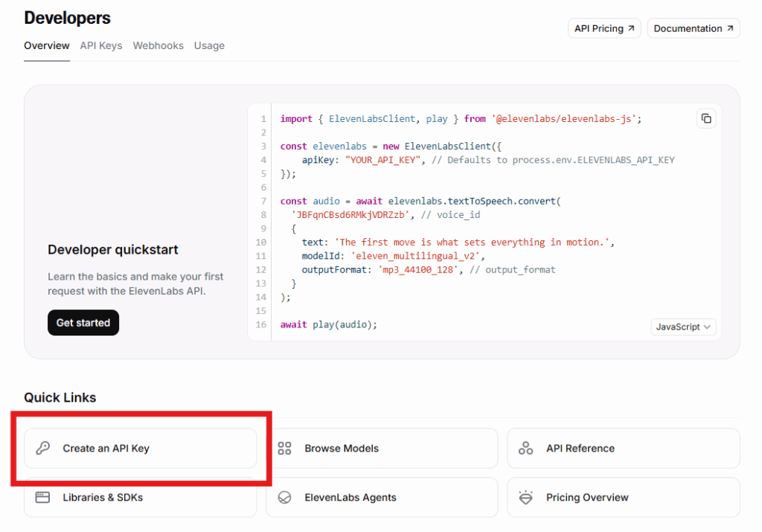
Task: Click the Developer quickstart heading
Action: click(x=113, y=250)
